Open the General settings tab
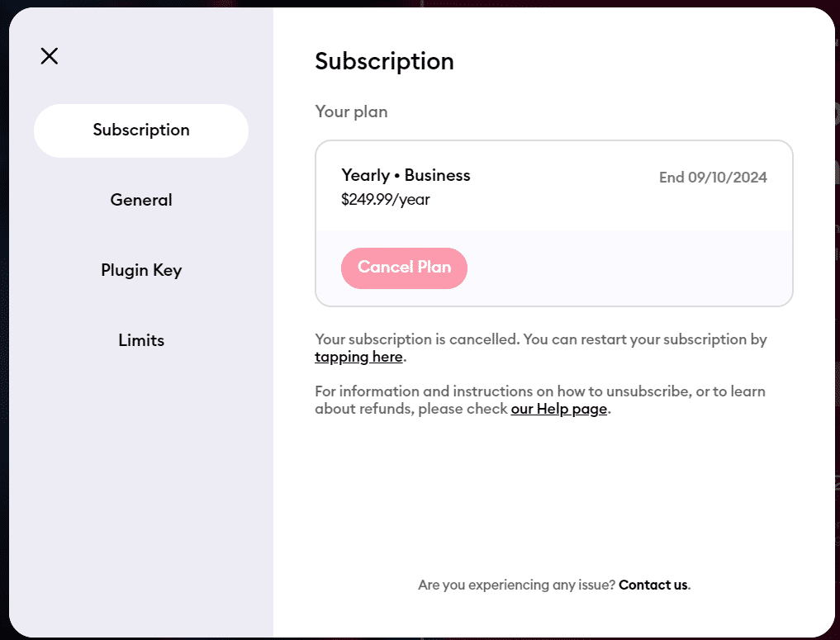This screenshot has width=840, height=640. click(x=141, y=200)
